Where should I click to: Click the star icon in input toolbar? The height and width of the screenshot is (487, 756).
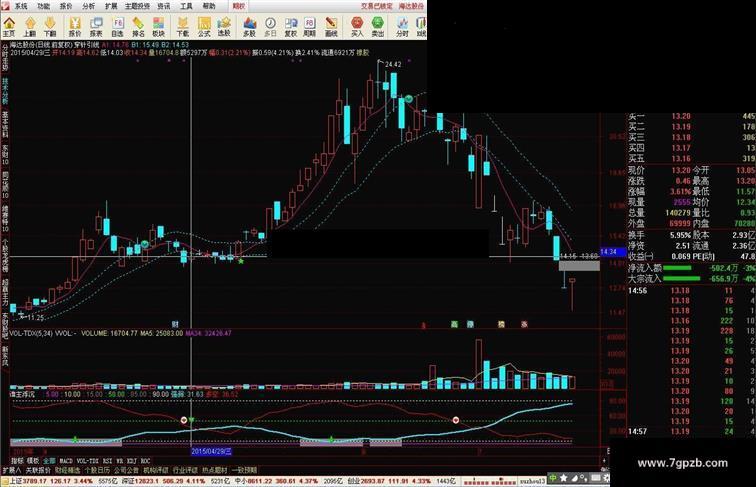pos(563,478)
